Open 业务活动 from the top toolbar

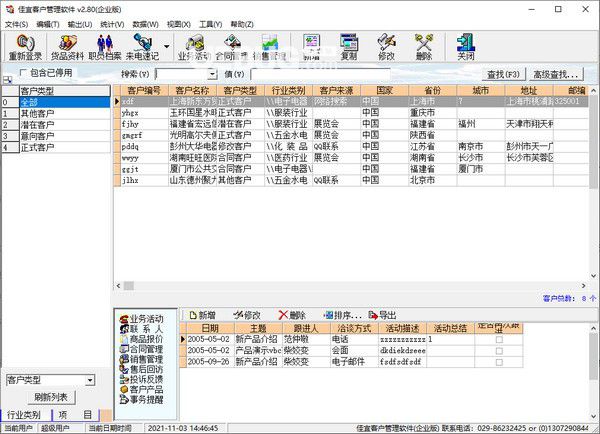[194, 47]
